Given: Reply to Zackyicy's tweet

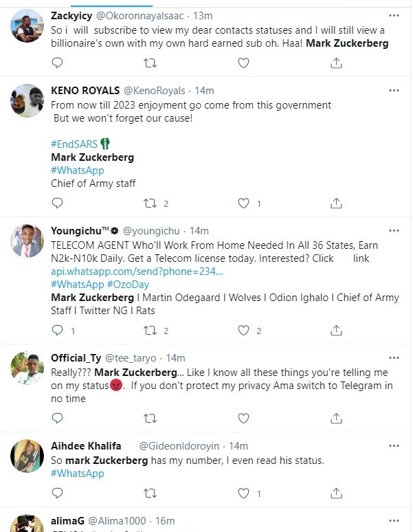Looking at the screenshot, I should (x=58, y=63).
